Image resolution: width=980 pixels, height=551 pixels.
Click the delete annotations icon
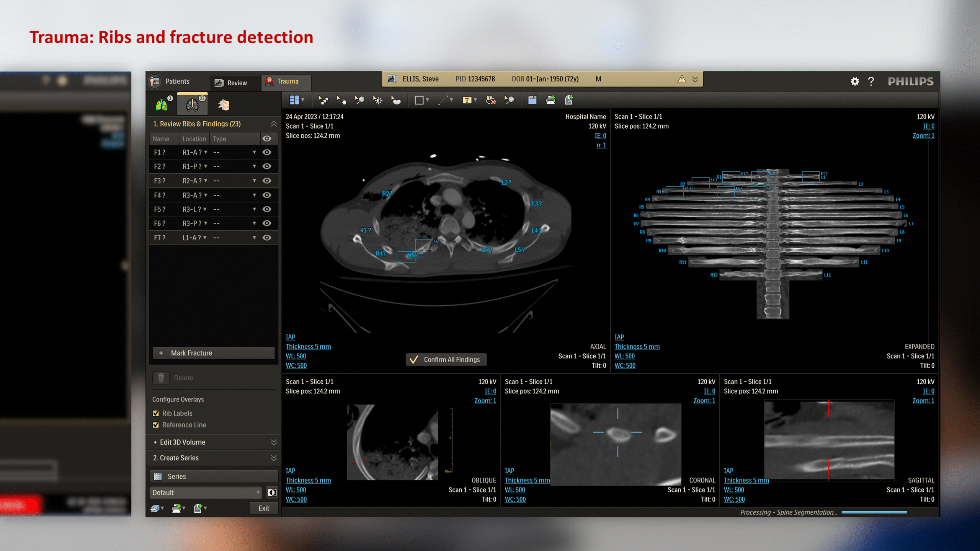(491, 100)
